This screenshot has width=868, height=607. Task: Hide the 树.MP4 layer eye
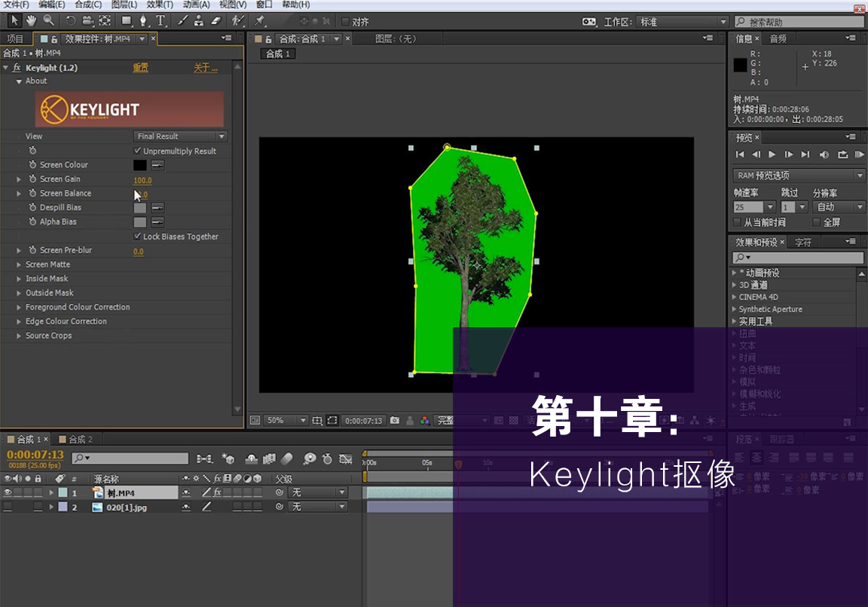click(8, 492)
